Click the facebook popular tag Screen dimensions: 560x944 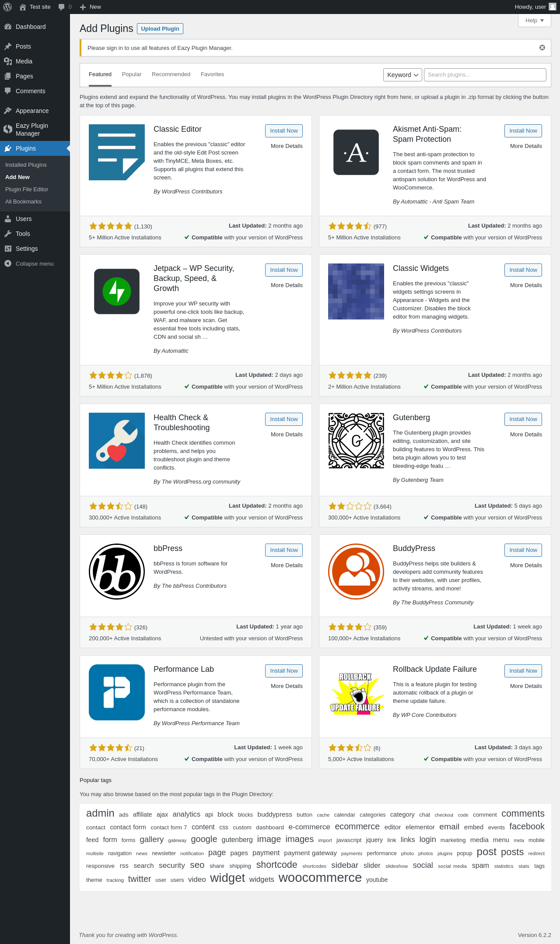click(x=527, y=827)
